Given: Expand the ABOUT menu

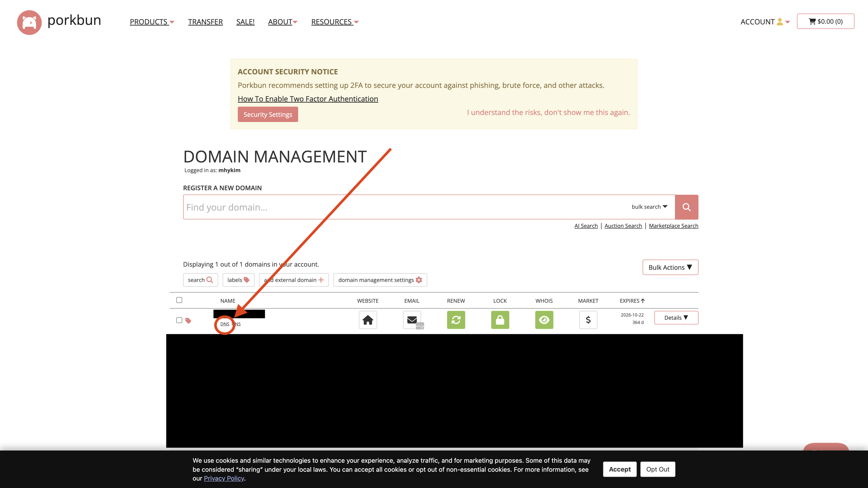Looking at the screenshot, I should 283,22.
